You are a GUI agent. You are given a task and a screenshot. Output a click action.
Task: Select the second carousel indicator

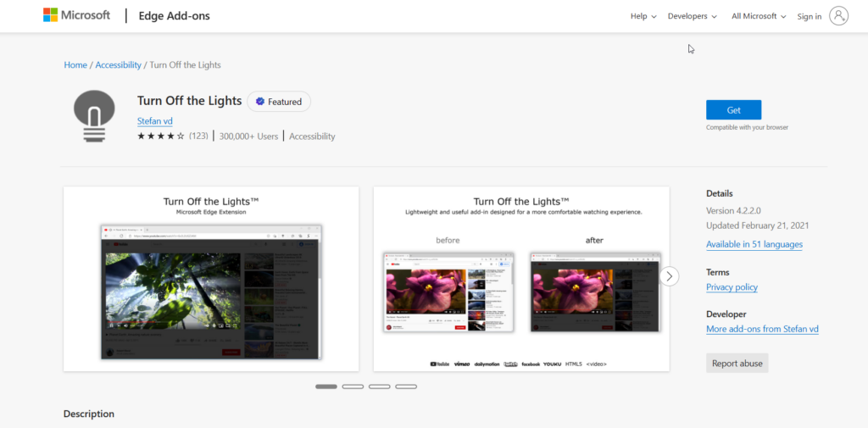353,386
